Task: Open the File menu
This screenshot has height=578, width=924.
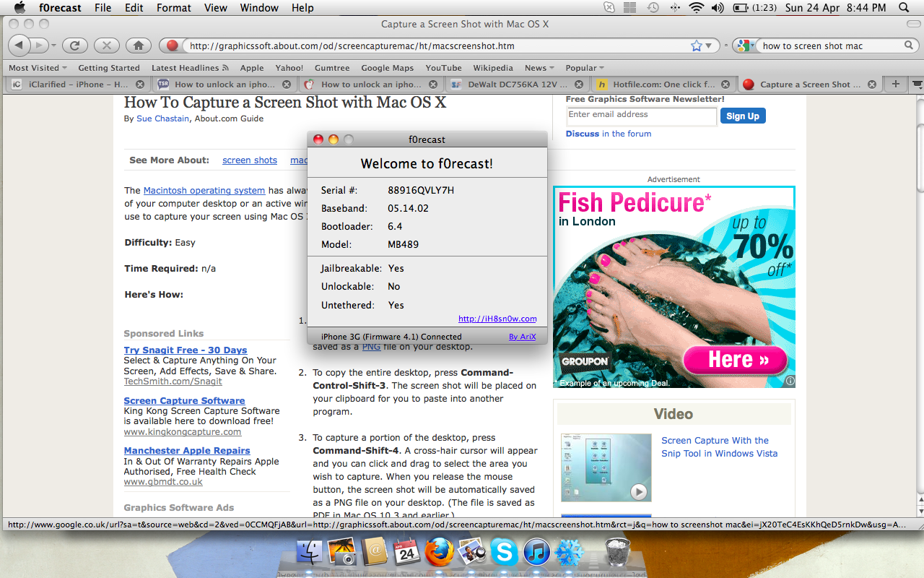Action: pyautogui.click(x=103, y=8)
